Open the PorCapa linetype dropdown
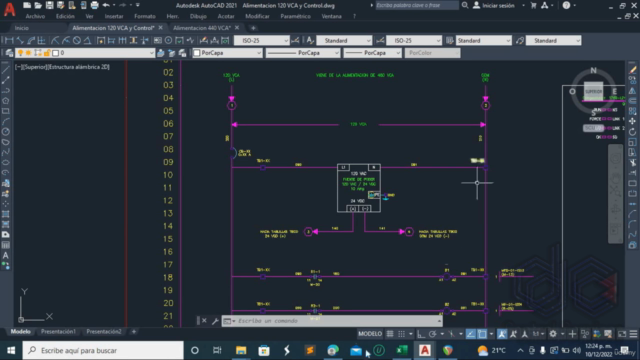The image size is (640, 360). 302,53
